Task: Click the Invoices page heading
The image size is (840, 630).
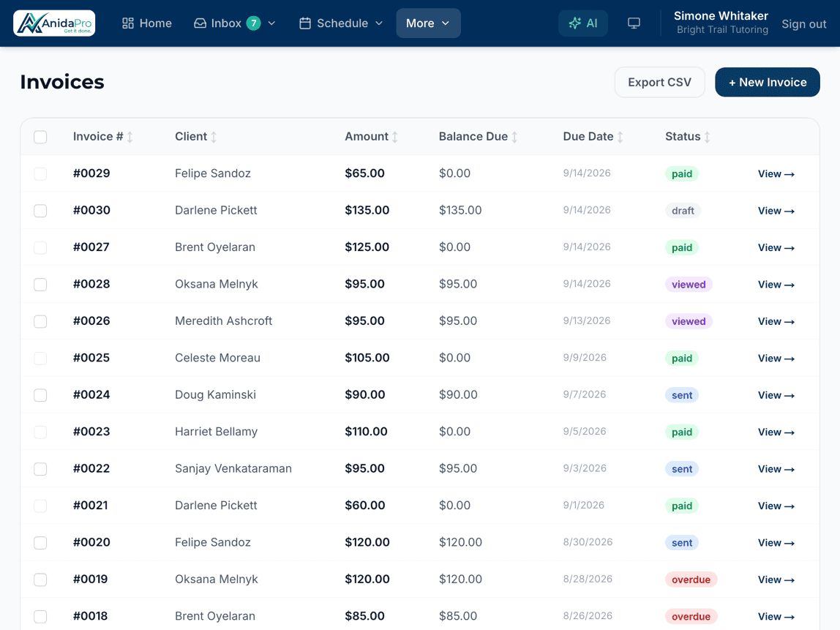Action: (62, 82)
